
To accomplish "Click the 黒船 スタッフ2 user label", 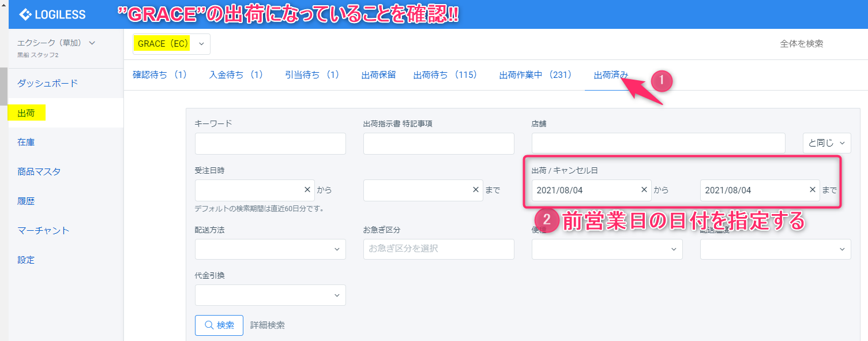I will point(38,55).
